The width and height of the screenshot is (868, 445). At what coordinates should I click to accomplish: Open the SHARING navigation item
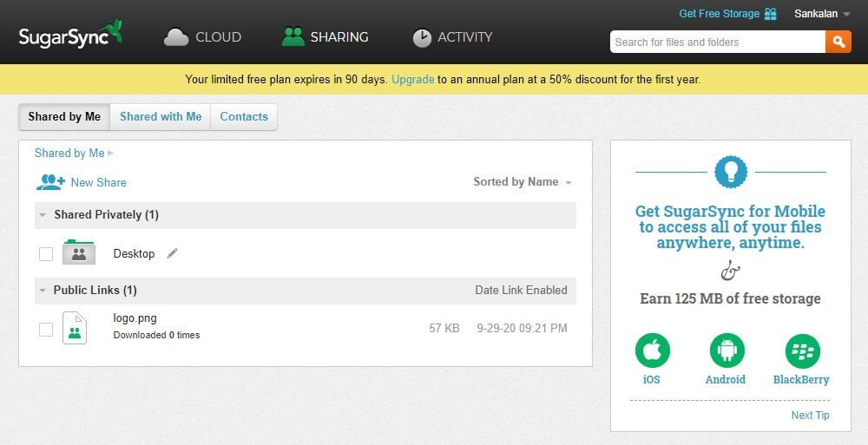pyautogui.click(x=325, y=37)
